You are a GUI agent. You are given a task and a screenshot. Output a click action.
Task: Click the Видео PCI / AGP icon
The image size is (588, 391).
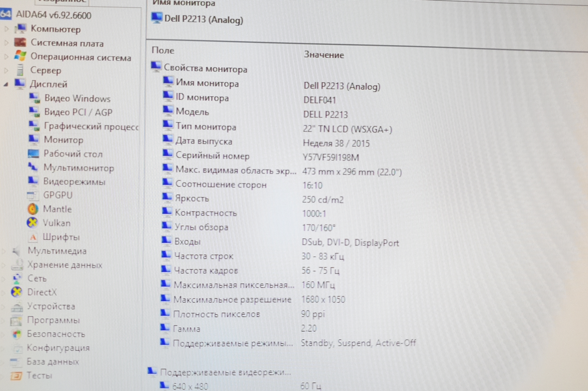tap(34, 112)
